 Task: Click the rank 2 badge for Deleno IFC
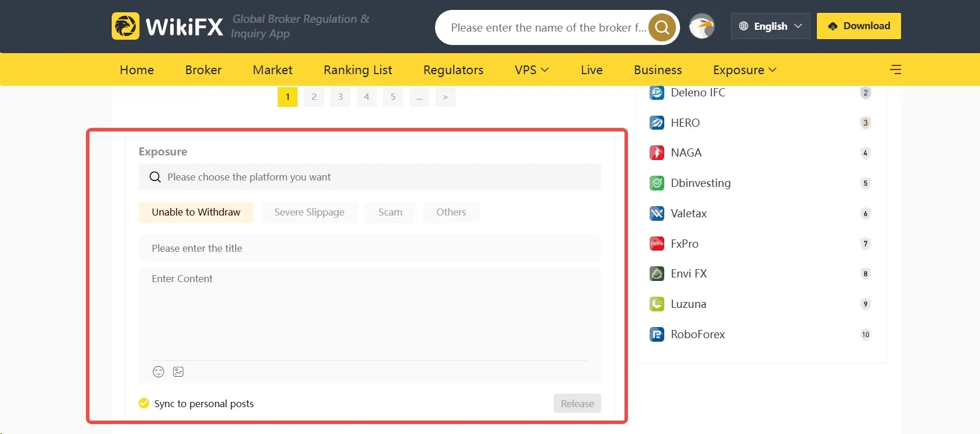[865, 93]
